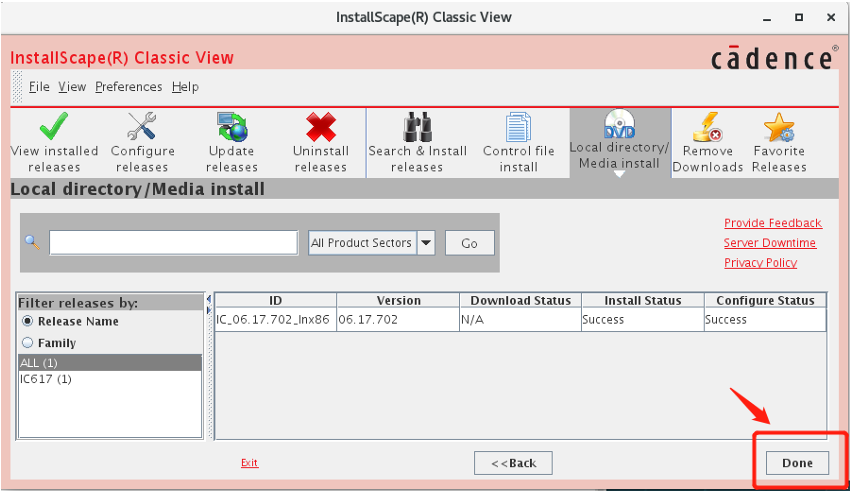
Task: Select the Release Name radio button
Action: tap(28, 322)
